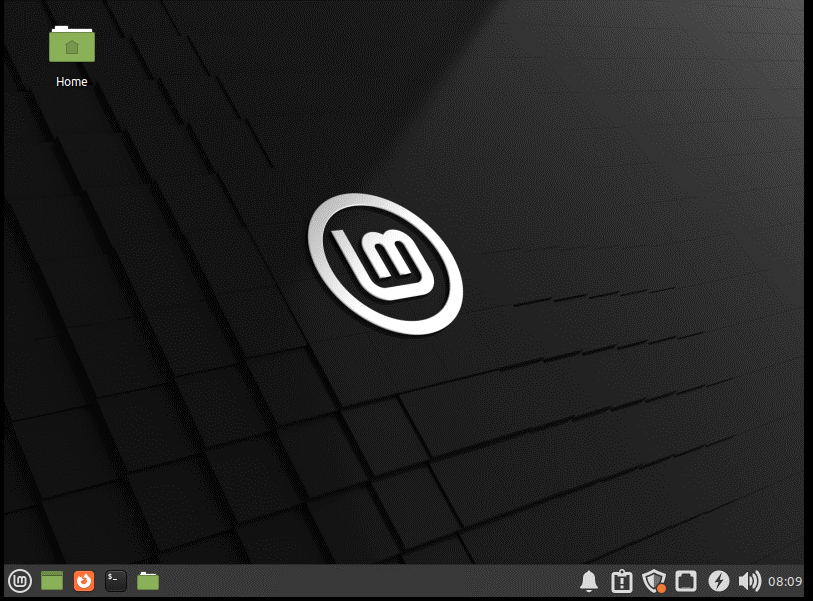Open the Files manager panel launcher

148,581
